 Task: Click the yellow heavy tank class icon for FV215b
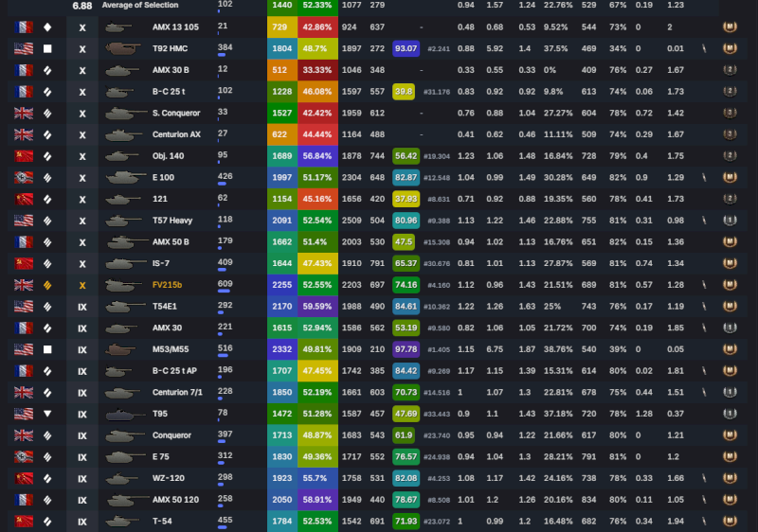coord(47,285)
